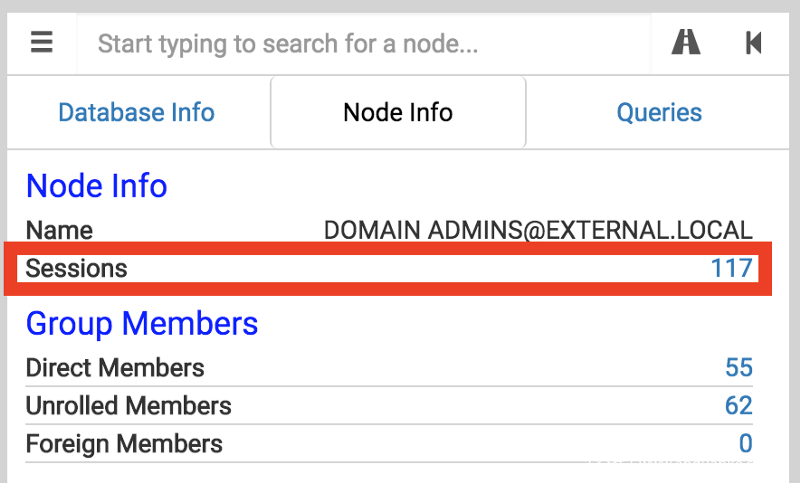Viewport: 800px width, 483px height.
Task: Open the Queries tab
Action: tap(659, 112)
